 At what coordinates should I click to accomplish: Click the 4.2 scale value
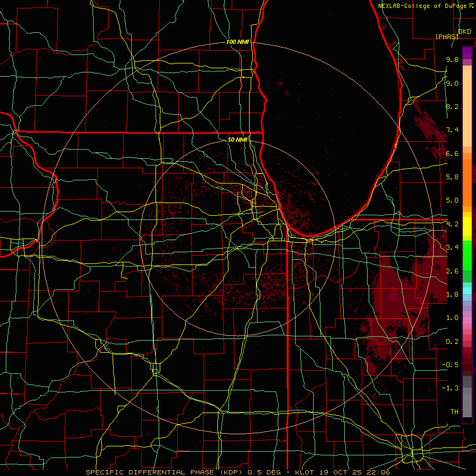[452, 224]
